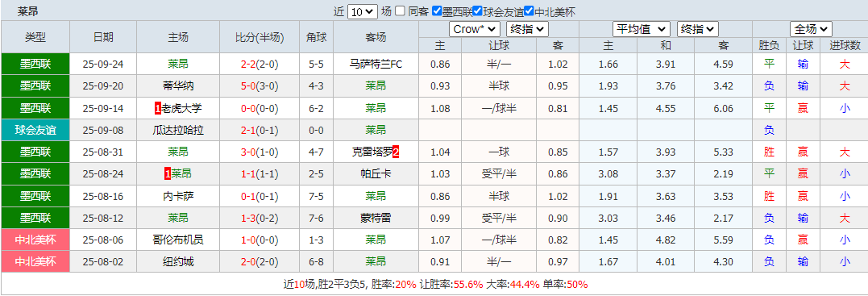Click the 0-1(0-1) score vs 内卡萨
This screenshot has width=868, height=296.
[260, 196]
